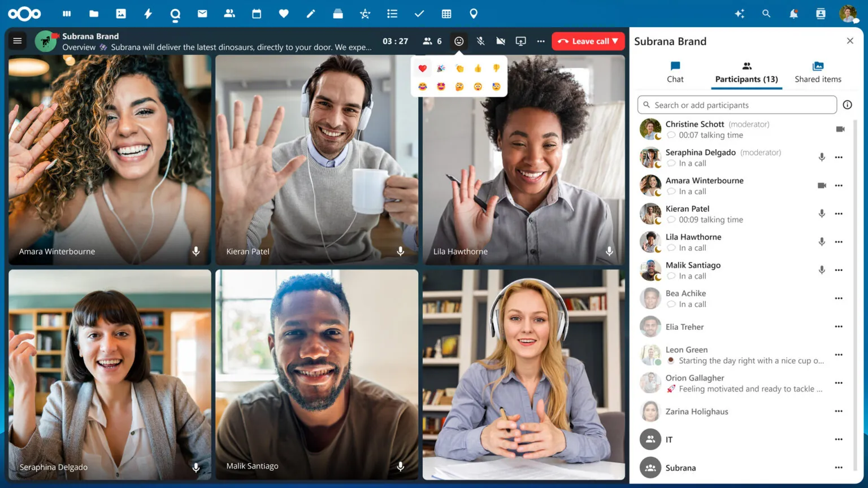Open the Talk app from the top bar
Image resolution: width=868 pixels, height=488 pixels.
coord(175,14)
